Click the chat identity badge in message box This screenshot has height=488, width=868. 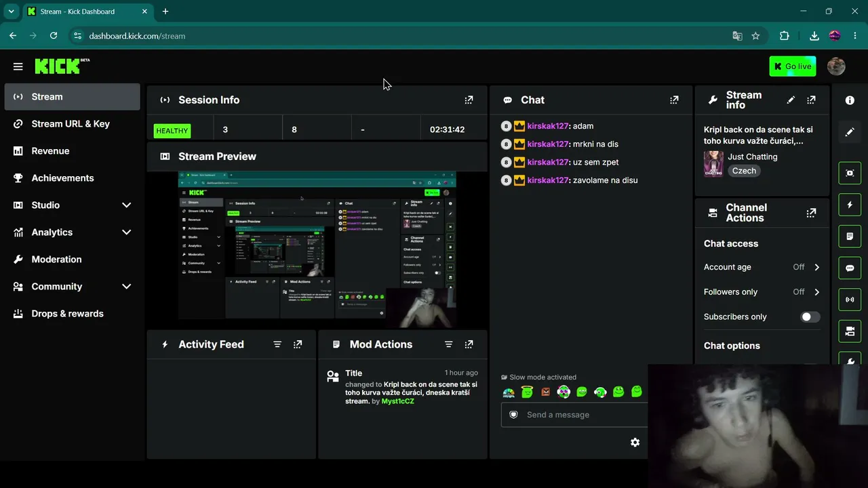pos(513,415)
